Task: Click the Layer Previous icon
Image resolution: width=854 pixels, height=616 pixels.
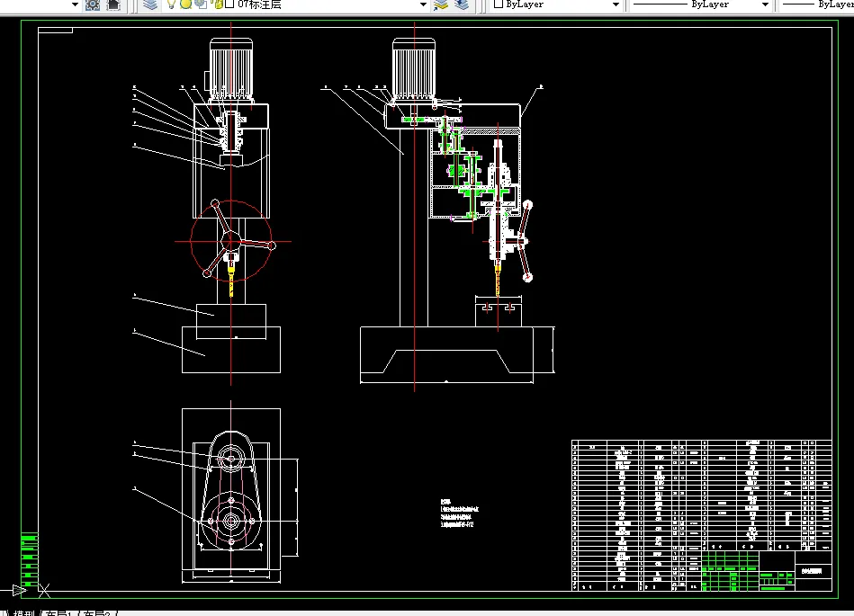Action: (462, 4)
